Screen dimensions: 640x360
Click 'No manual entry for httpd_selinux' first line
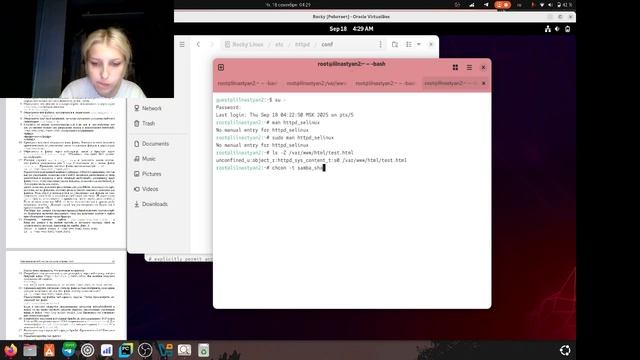262,130
